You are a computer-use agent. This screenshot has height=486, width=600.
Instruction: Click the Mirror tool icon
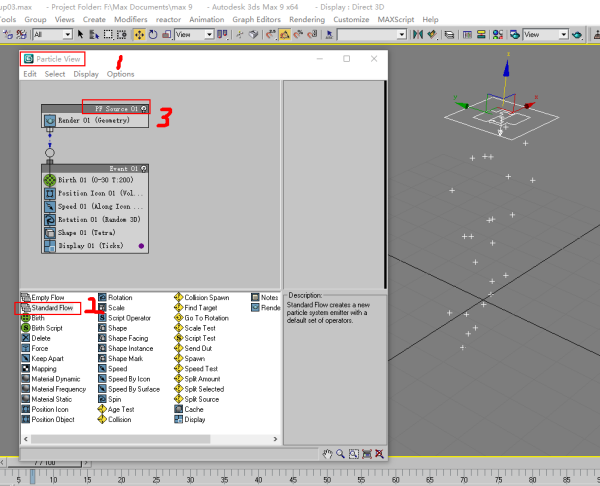point(417,34)
